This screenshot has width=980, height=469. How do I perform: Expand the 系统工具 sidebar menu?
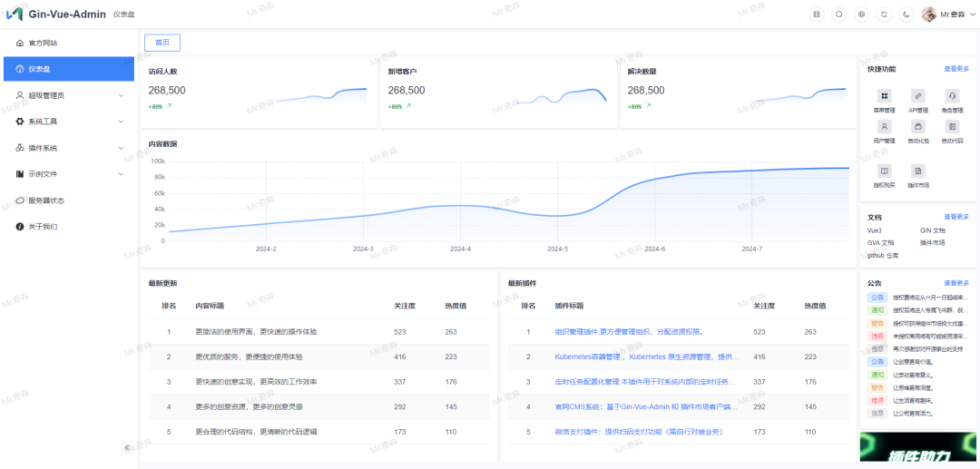68,122
